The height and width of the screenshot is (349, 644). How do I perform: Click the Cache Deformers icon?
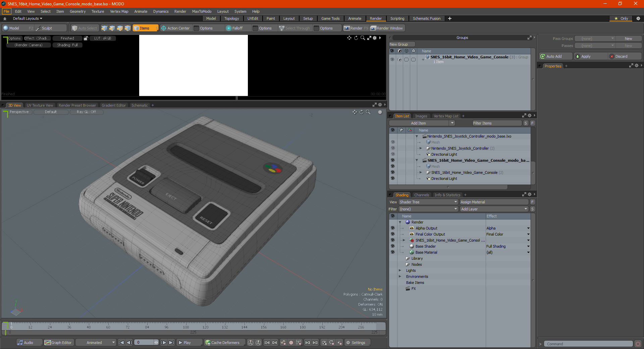click(208, 343)
